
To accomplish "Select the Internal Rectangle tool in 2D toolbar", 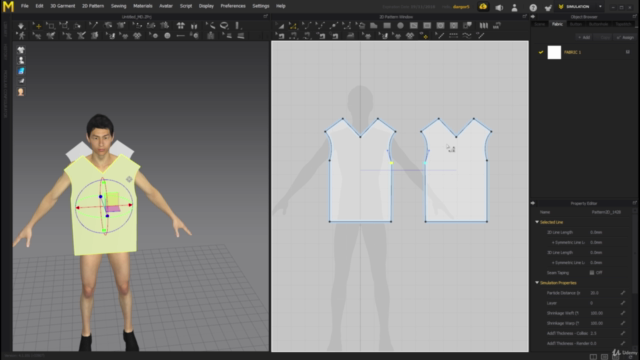I will [427, 26].
